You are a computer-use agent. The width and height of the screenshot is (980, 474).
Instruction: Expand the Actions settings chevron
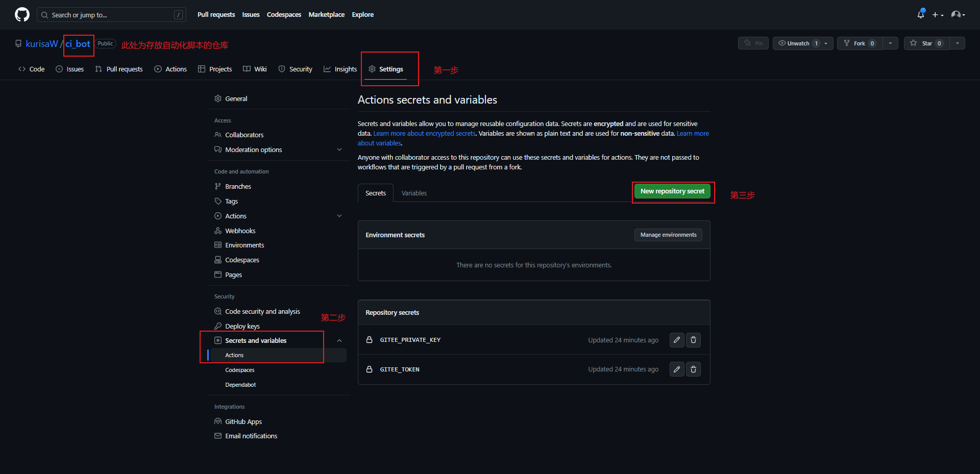(339, 216)
